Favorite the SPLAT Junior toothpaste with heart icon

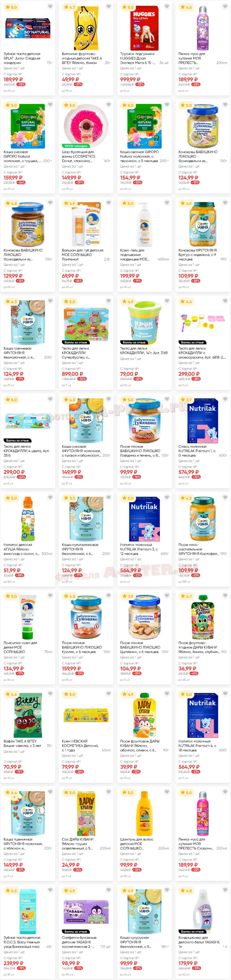click(50, 6)
